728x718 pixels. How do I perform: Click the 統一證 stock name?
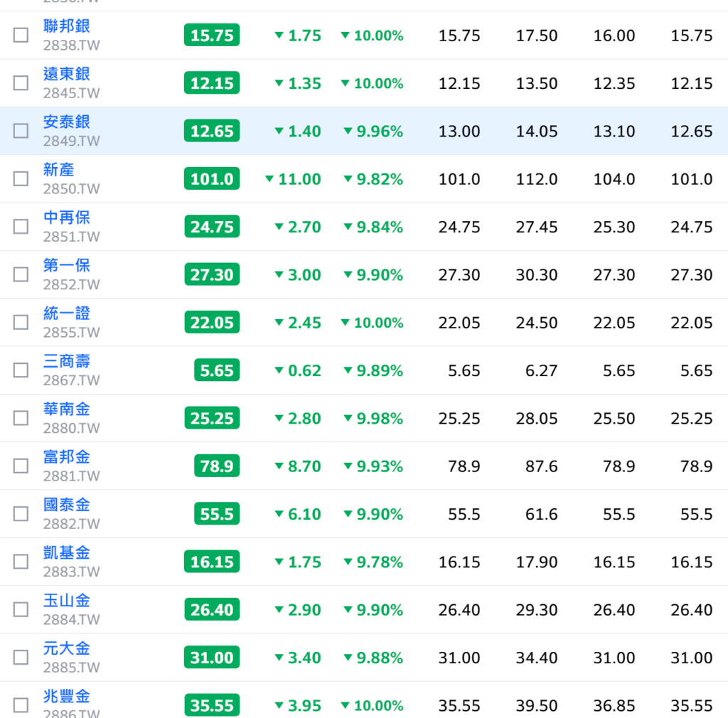[67, 314]
